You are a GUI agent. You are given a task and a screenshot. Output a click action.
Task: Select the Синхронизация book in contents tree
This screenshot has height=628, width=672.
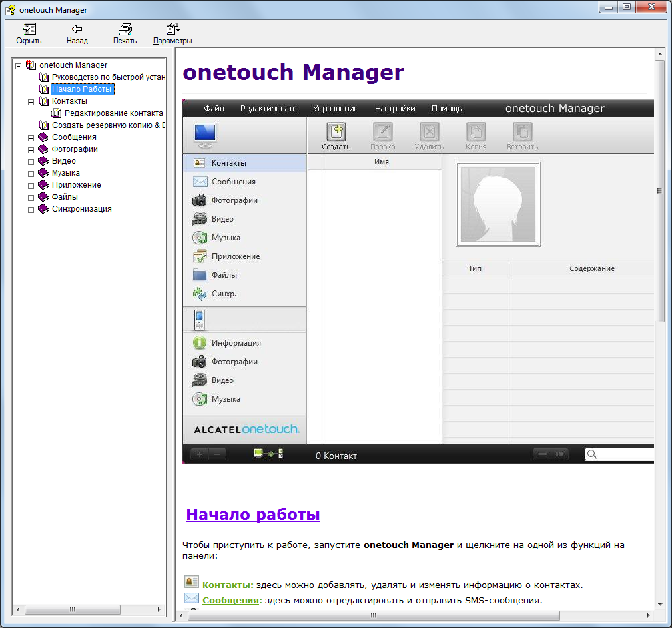click(x=82, y=209)
